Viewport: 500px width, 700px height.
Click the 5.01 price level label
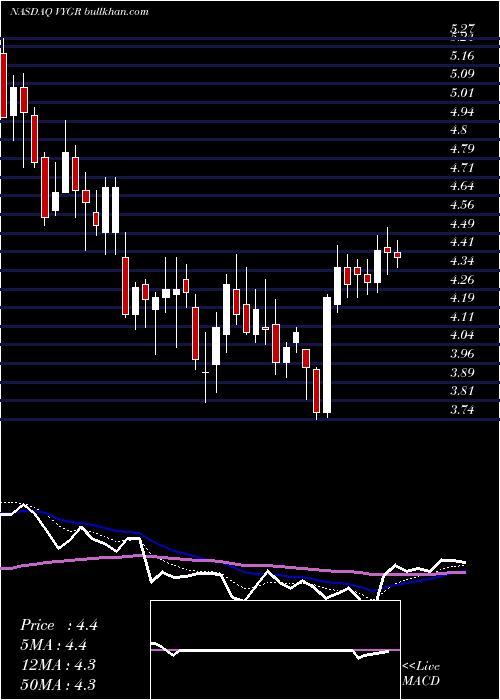[462, 93]
